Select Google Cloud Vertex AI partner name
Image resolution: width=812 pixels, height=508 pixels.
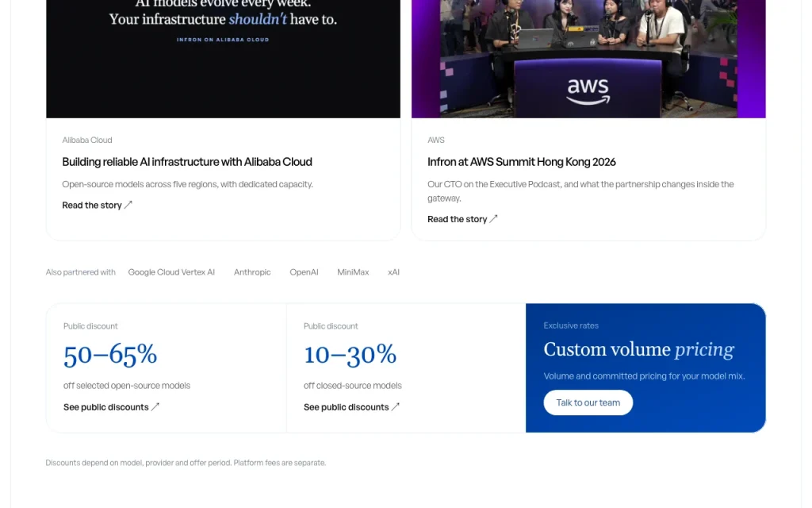[171, 272]
